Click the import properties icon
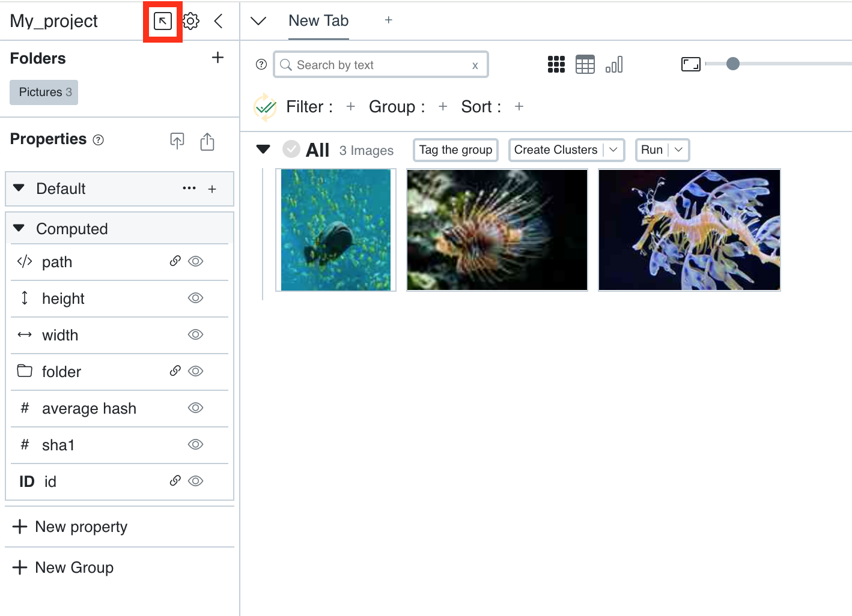This screenshot has width=852, height=616. pyautogui.click(x=177, y=141)
